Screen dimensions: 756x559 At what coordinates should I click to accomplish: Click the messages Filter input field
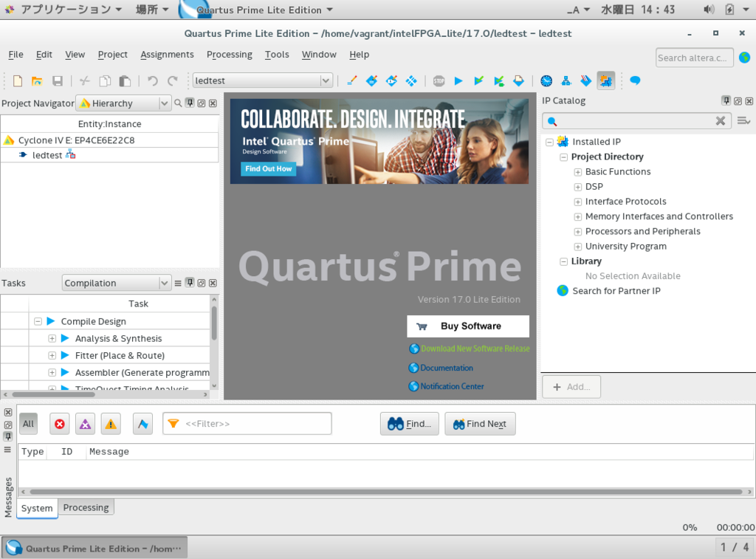247,424
